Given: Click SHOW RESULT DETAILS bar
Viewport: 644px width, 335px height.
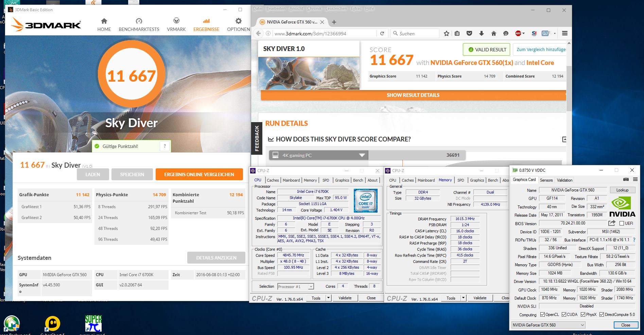Looking at the screenshot, I should (x=413, y=95).
